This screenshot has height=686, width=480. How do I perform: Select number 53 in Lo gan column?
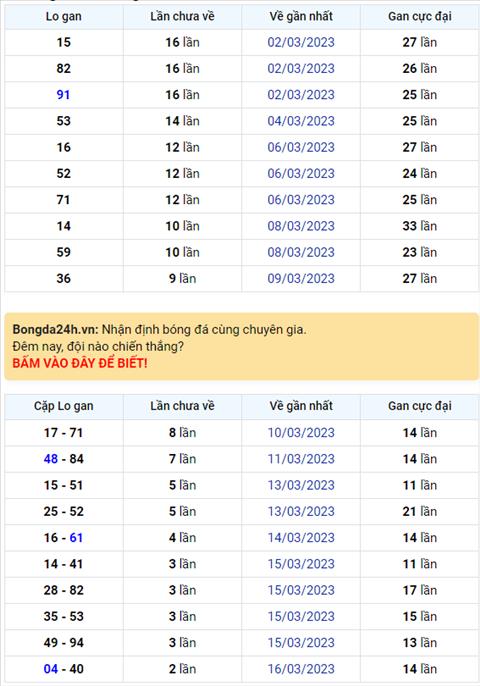click(63, 121)
